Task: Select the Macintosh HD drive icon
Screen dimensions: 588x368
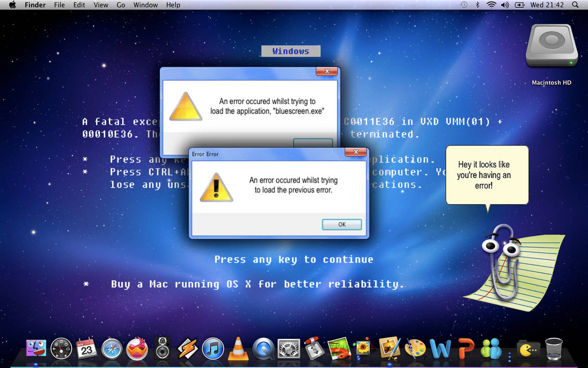Action: tap(551, 46)
